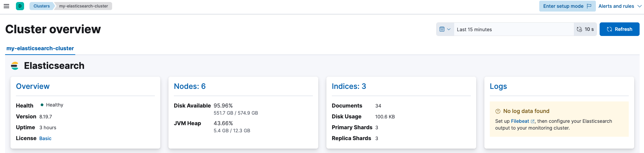Open Nodes: 6 link
Viewport: 644px width, 153px height.
[x=189, y=86]
